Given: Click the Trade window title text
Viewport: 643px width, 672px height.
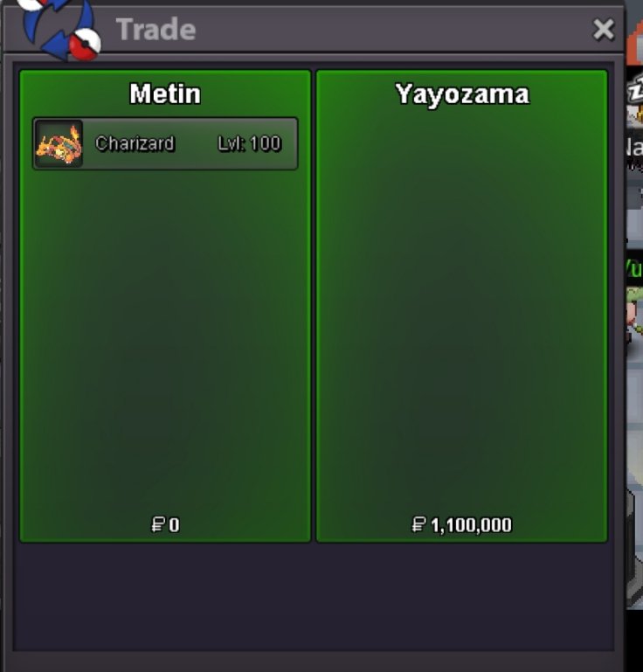Looking at the screenshot, I should pyautogui.click(x=156, y=30).
